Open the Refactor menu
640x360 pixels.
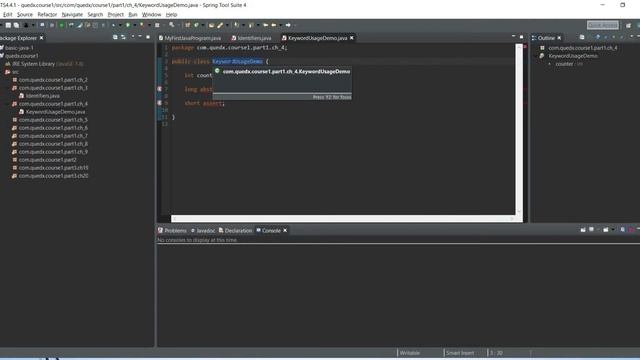point(47,14)
